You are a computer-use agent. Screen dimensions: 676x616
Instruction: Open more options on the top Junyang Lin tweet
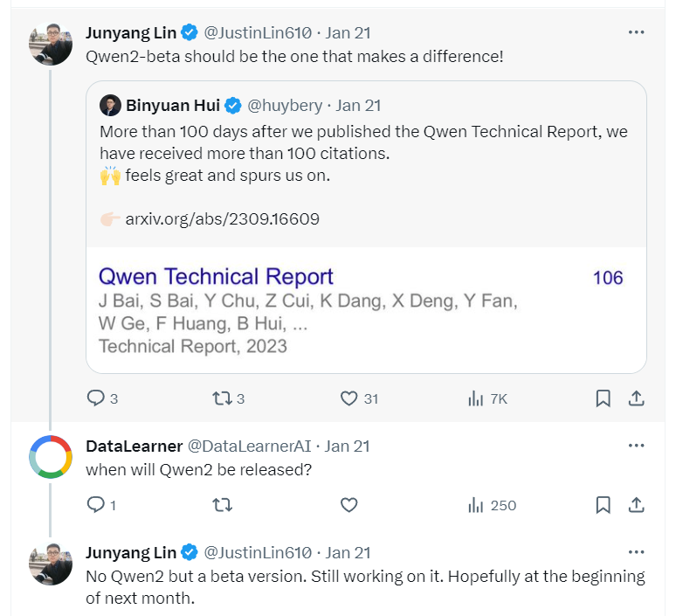click(x=636, y=32)
